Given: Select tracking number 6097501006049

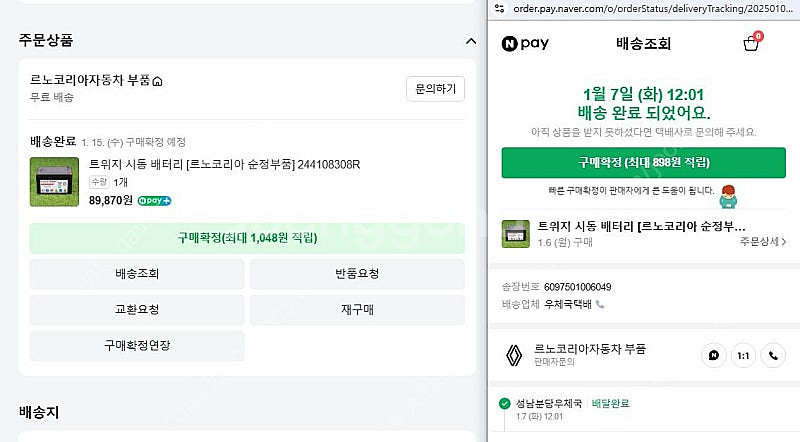Looking at the screenshot, I should 578,287.
